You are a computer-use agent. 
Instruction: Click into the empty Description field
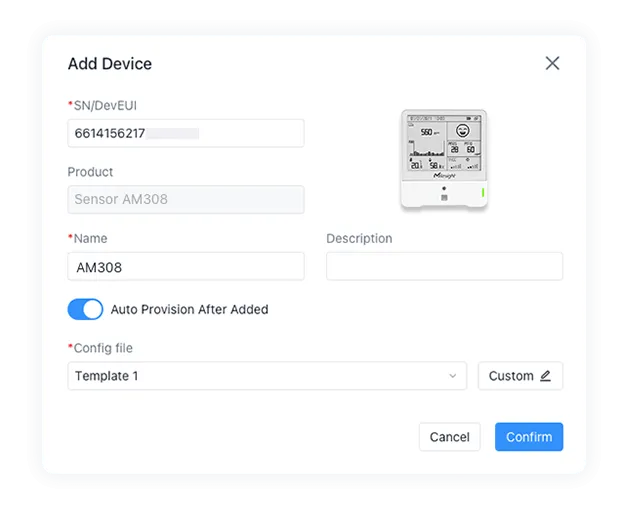click(444, 267)
